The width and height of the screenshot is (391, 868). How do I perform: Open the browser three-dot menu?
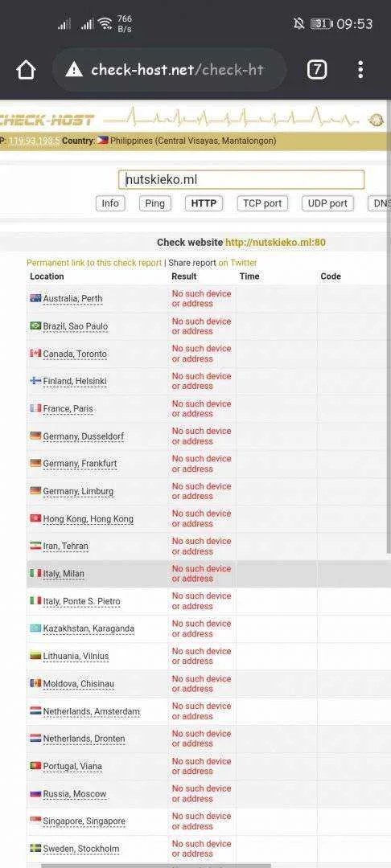pos(360,70)
